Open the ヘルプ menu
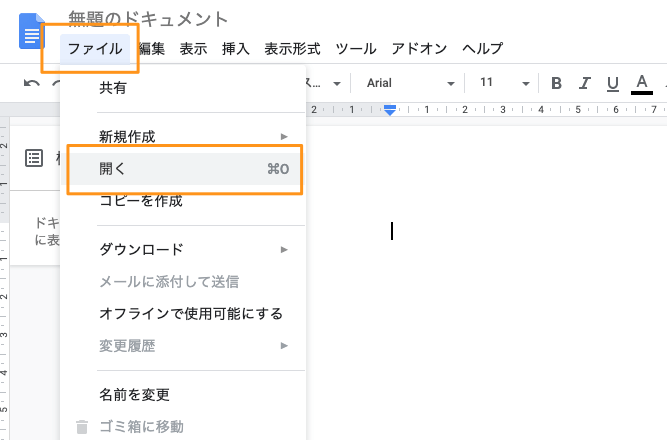 click(482, 48)
